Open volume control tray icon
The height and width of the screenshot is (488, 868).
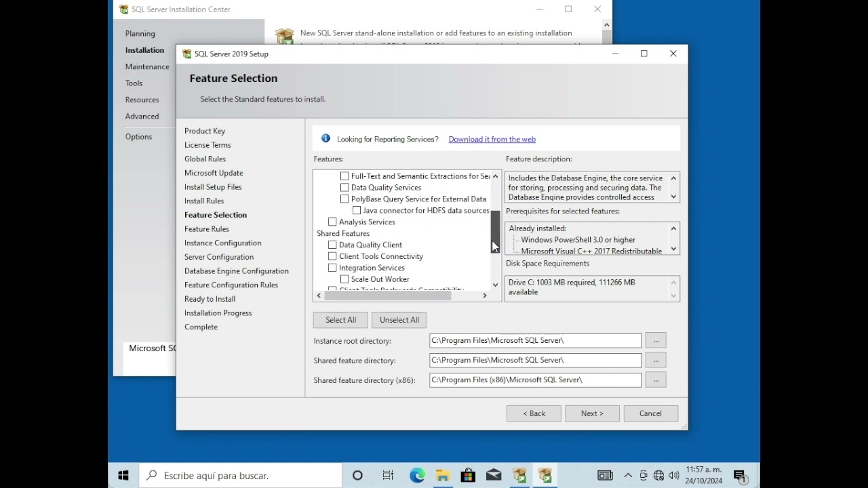pos(673,476)
